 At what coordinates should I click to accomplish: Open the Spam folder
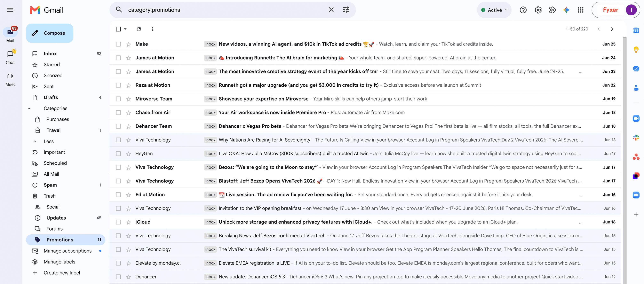point(65,185)
